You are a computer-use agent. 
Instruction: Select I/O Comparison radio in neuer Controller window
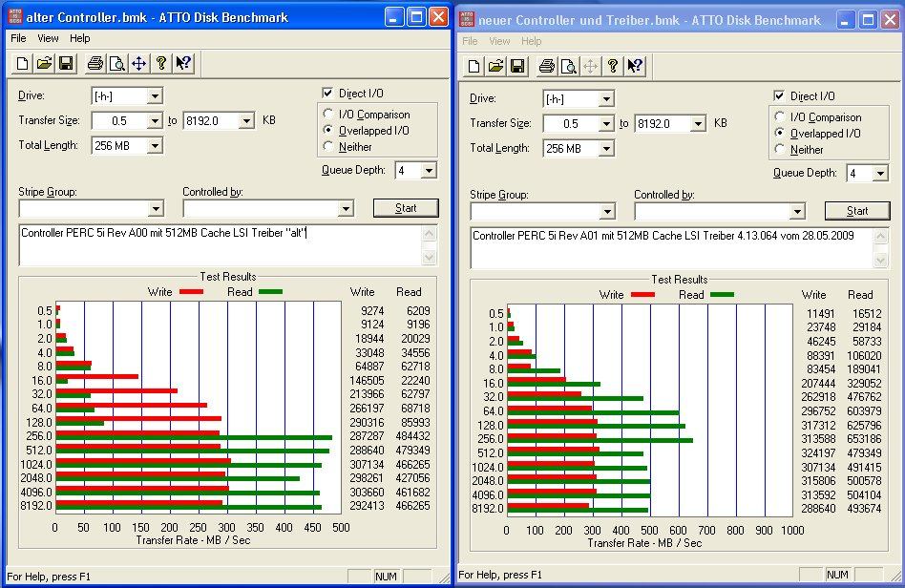780,116
